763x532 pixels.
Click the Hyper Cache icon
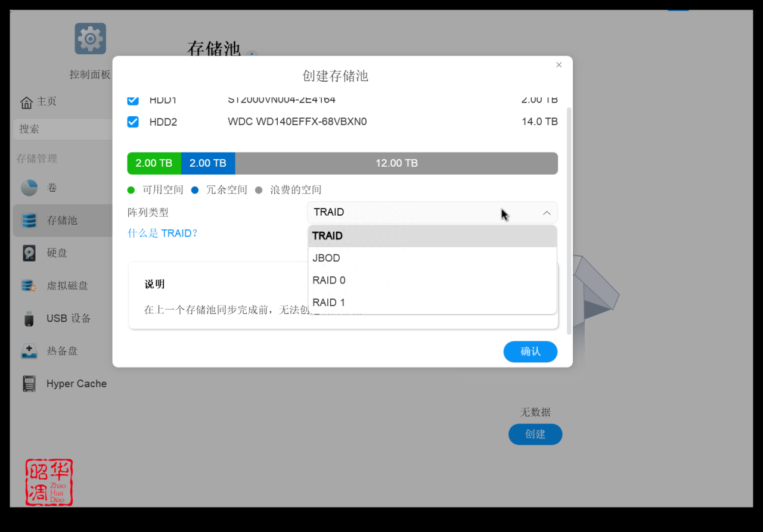[x=27, y=383]
